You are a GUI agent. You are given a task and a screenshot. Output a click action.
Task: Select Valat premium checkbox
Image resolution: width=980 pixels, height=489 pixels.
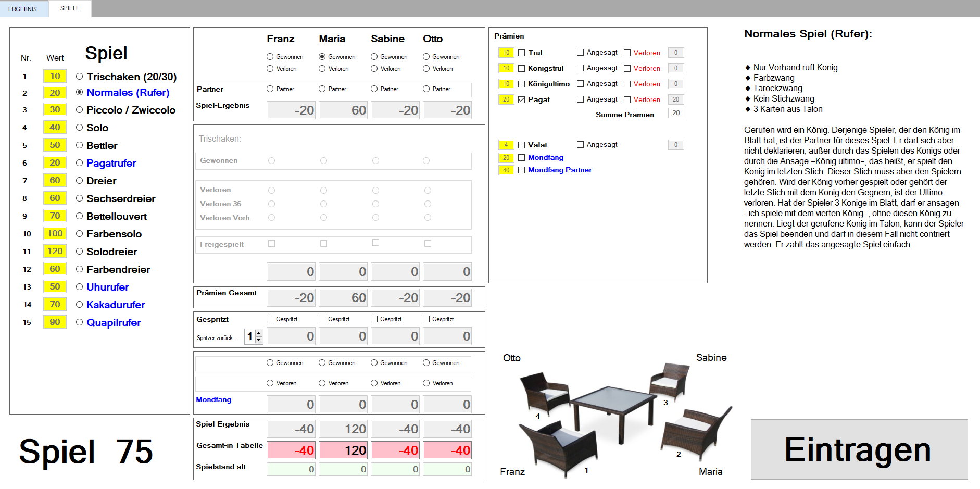[521, 145]
